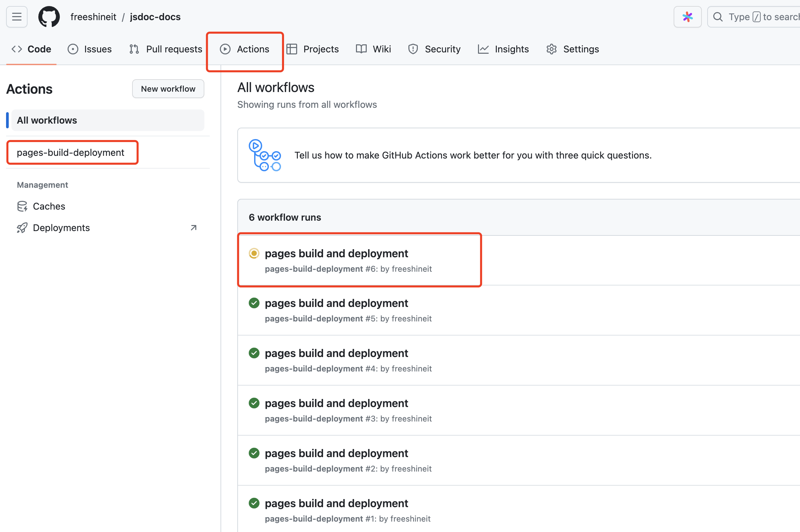The image size is (800, 532).
Task: Click the green success checkmark of run #5
Action: [x=254, y=303]
